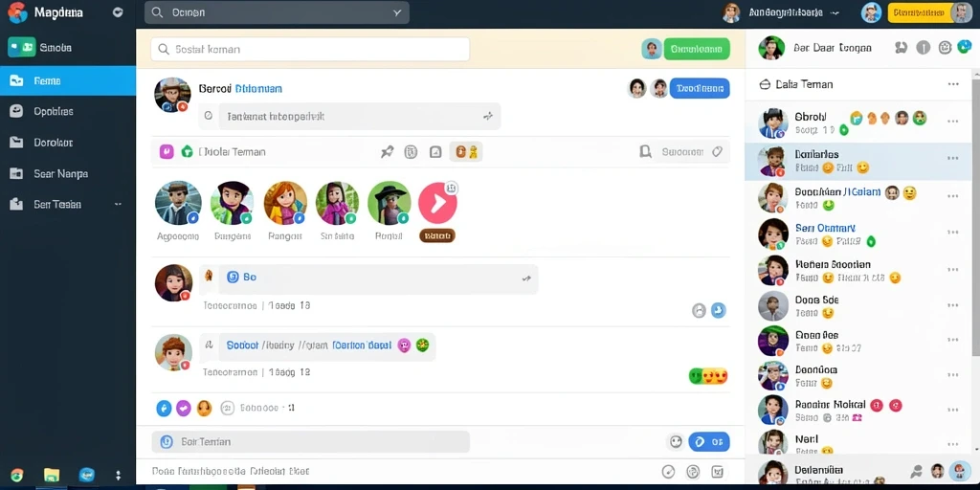Open the Dorokac sidebar folder
This screenshot has height=490, width=980.
(x=68, y=143)
